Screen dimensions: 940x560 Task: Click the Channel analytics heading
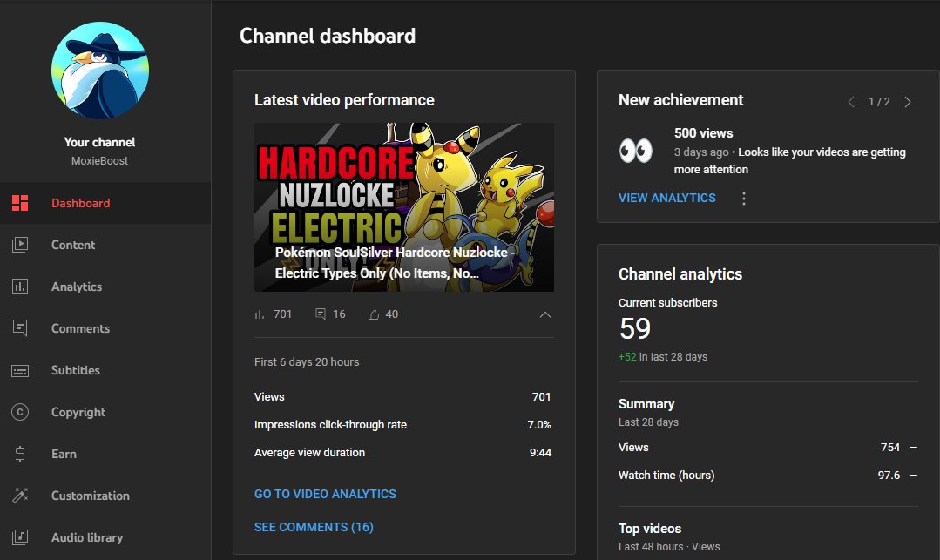pos(680,274)
